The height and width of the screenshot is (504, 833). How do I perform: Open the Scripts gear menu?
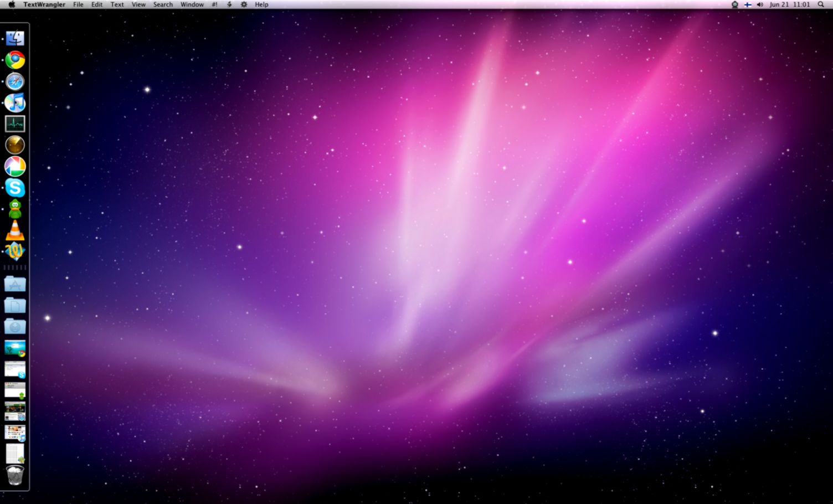point(243,4)
